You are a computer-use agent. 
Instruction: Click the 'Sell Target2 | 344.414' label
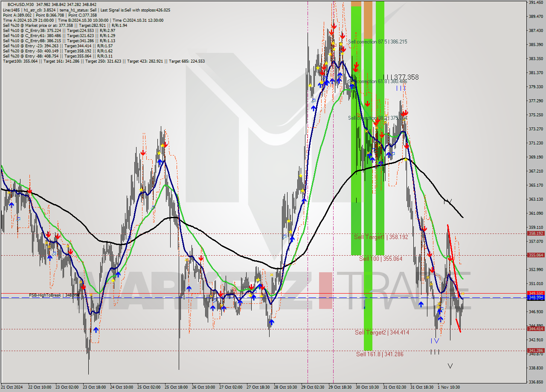click(x=382, y=332)
